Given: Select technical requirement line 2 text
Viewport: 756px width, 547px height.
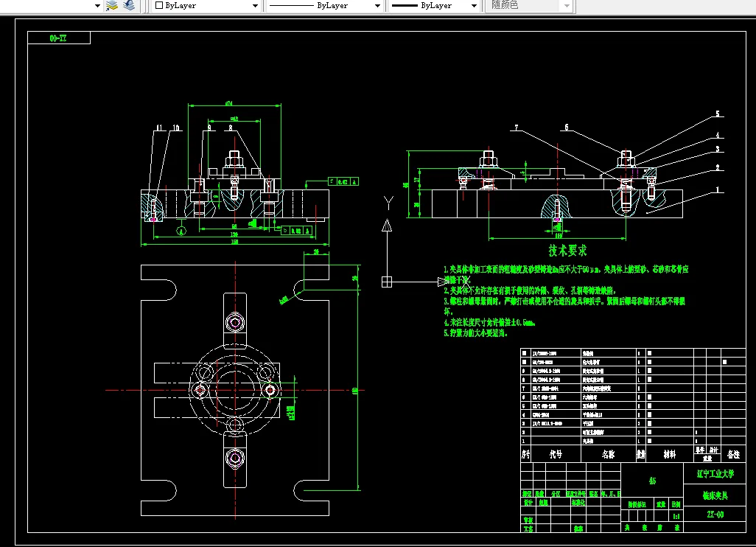Looking at the screenshot, I should [531, 290].
